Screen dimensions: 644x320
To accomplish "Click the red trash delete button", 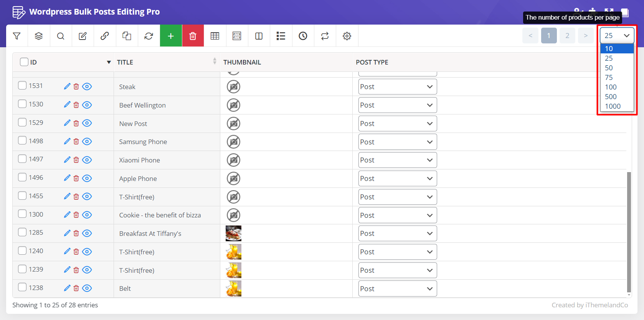I will [193, 36].
